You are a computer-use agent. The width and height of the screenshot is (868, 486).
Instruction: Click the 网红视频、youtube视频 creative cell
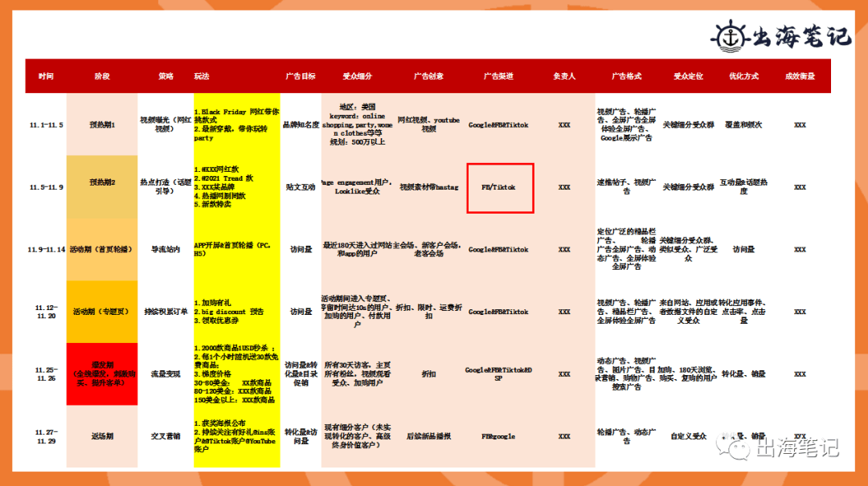tap(428, 125)
